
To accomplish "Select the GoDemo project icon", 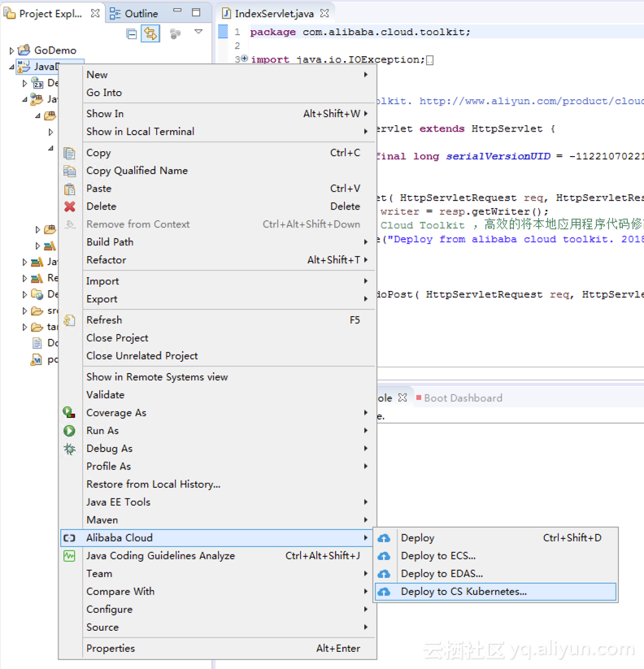I will tap(24, 50).
